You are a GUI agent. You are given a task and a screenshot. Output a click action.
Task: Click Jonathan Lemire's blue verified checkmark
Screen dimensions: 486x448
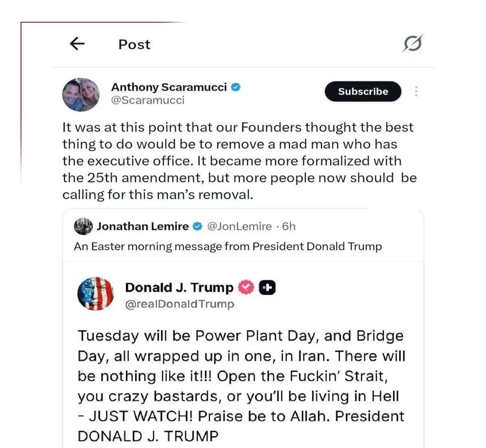[198, 226]
